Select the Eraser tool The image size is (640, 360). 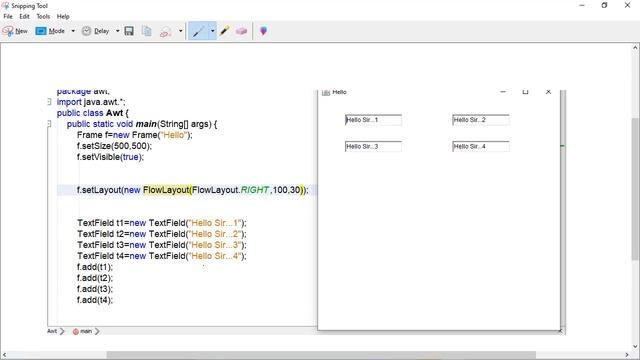pyautogui.click(x=241, y=31)
